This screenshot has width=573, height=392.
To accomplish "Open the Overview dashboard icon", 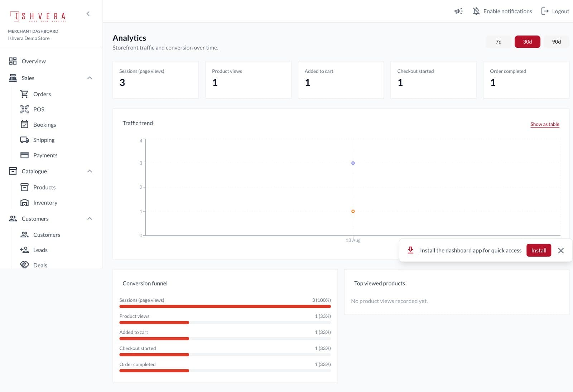I will tap(13, 61).
